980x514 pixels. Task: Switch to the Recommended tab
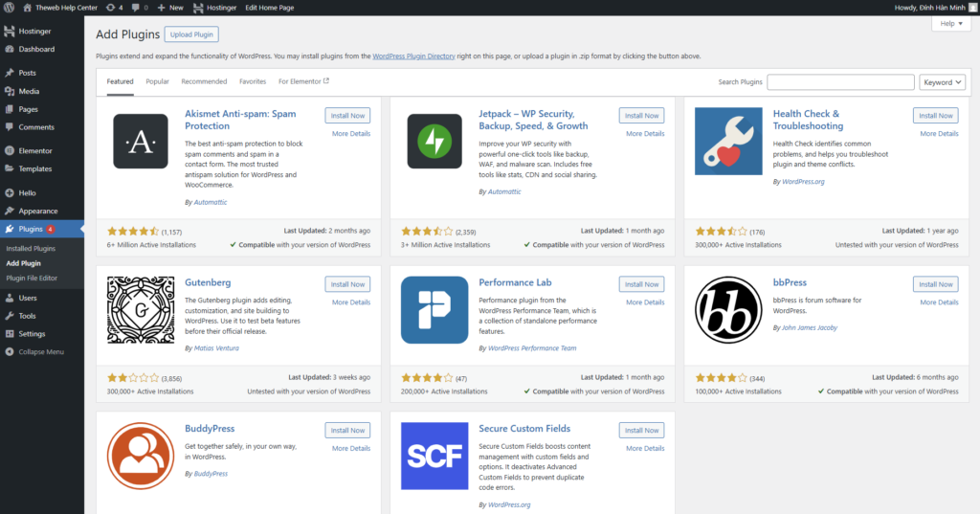[x=204, y=82]
